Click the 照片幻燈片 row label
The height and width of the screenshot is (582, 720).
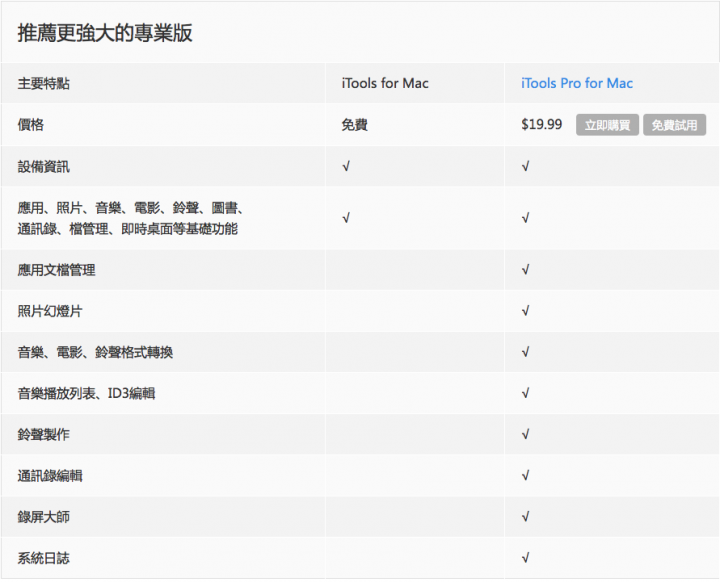50,311
